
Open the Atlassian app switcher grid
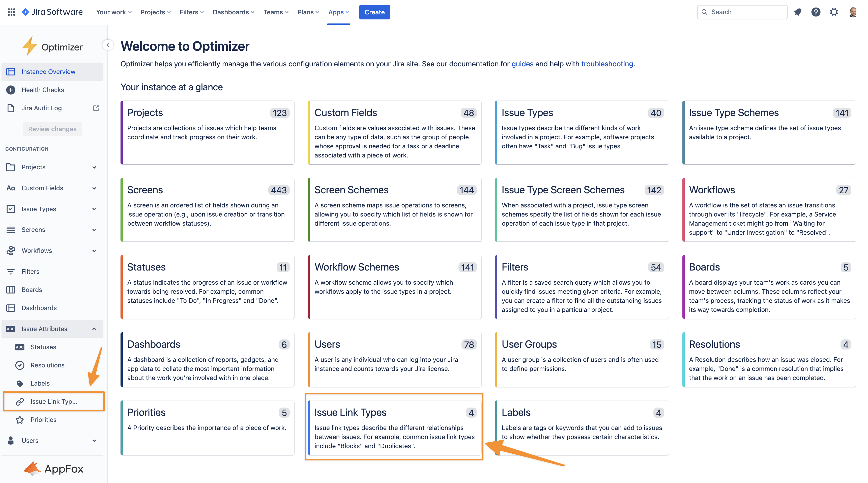tap(11, 12)
